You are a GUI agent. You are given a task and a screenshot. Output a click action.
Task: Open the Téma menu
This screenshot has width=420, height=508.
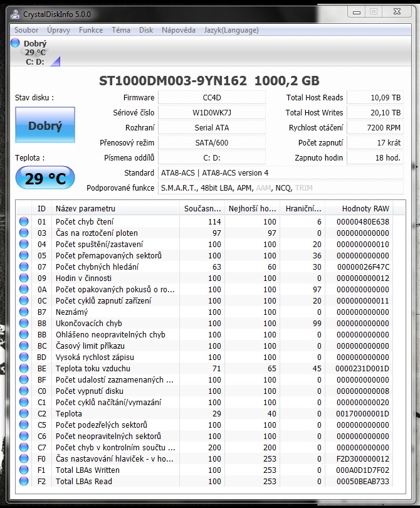point(121,30)
